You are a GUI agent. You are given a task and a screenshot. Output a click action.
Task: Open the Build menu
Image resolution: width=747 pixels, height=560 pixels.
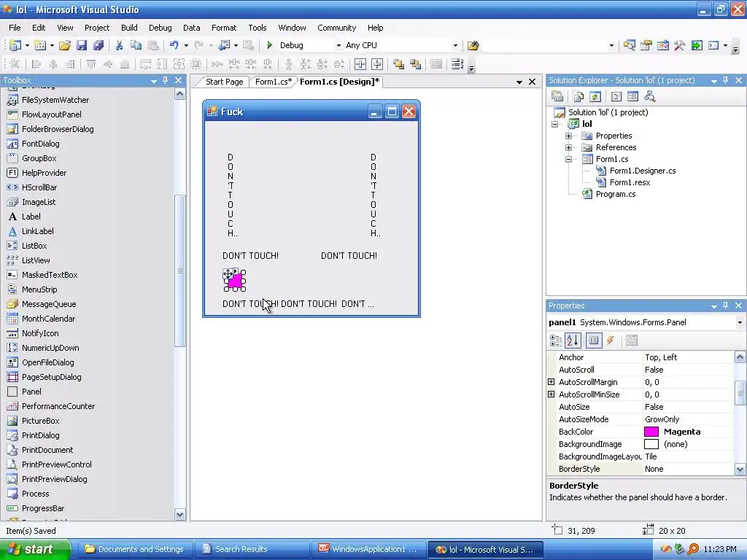129,28
